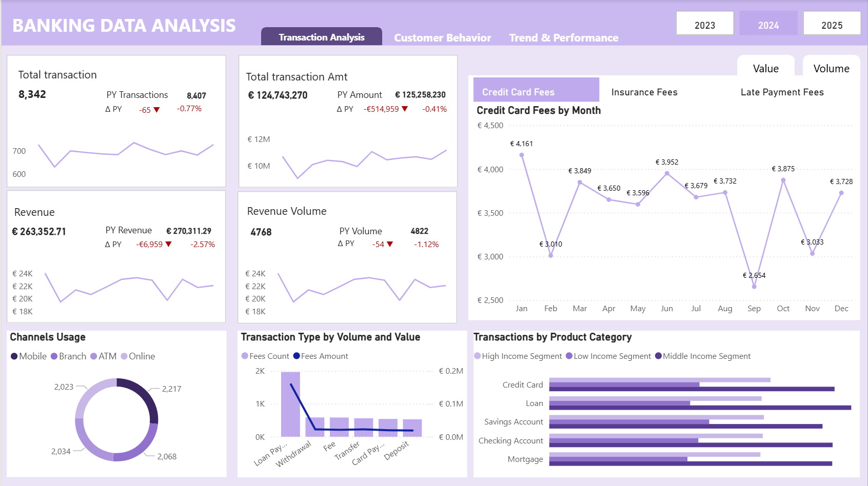Toggle the chart to Volume view
Viewport: 868px width, 486px height.
coord(831,68)
